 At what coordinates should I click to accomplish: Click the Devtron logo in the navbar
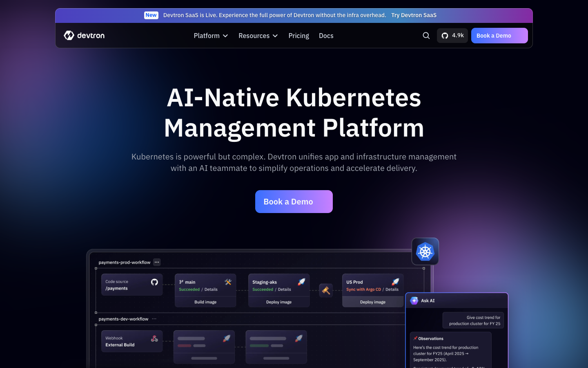coord(84,36)
